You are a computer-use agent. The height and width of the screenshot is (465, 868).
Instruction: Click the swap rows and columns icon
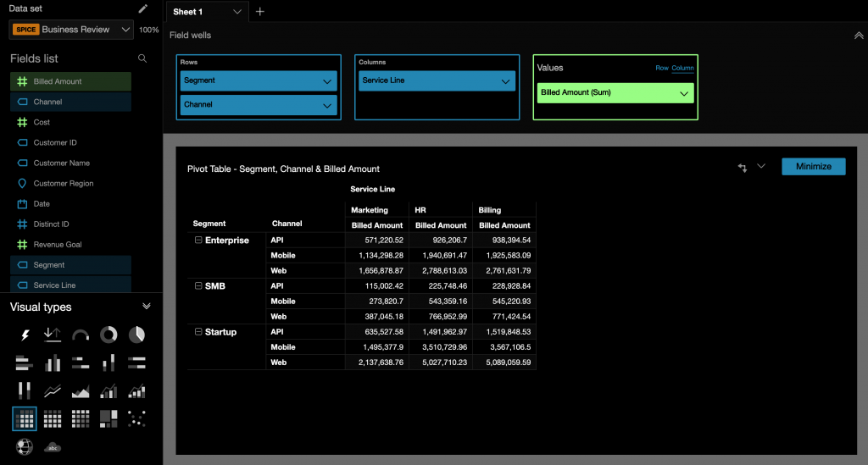click(743, 168)
